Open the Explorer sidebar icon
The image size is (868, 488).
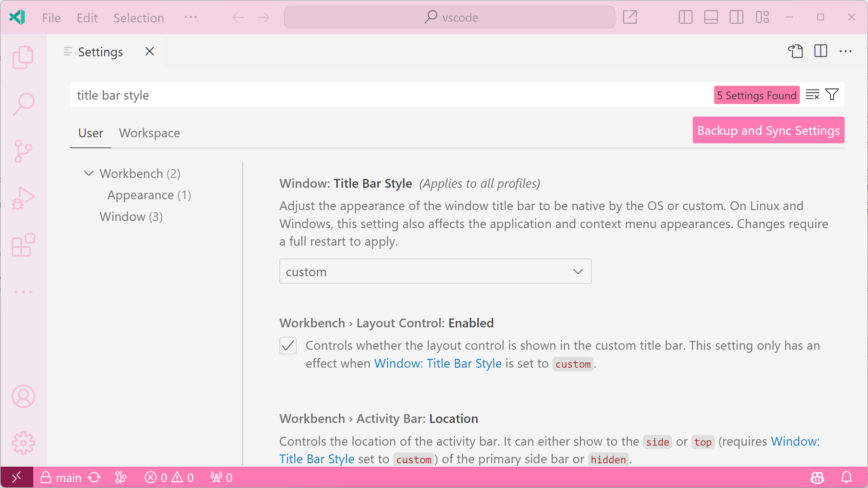(23, 57)
